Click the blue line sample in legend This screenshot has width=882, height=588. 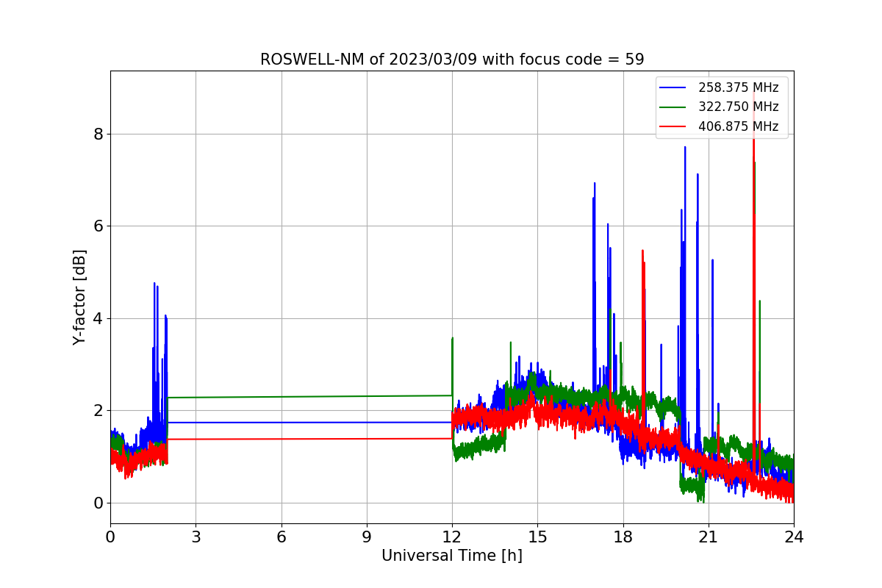(673, 87)
